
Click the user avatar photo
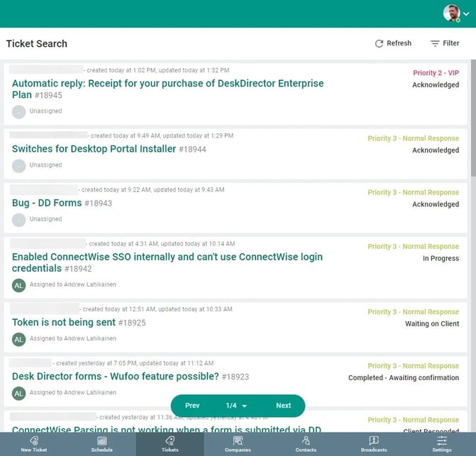[451, 13]
